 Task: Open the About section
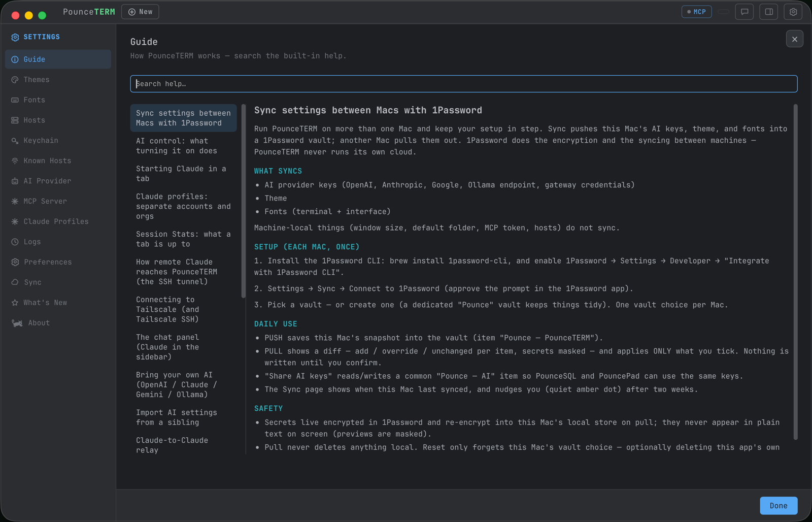(x=58, y=323)
